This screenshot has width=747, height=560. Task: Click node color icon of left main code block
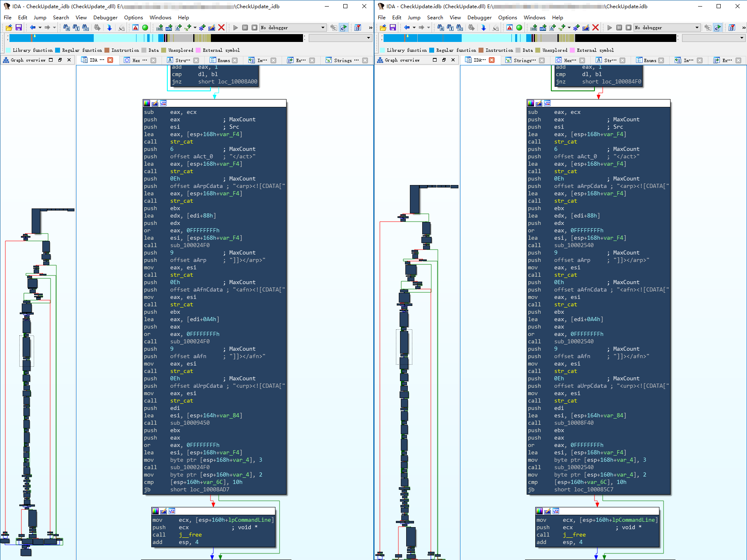pos(147,103)
